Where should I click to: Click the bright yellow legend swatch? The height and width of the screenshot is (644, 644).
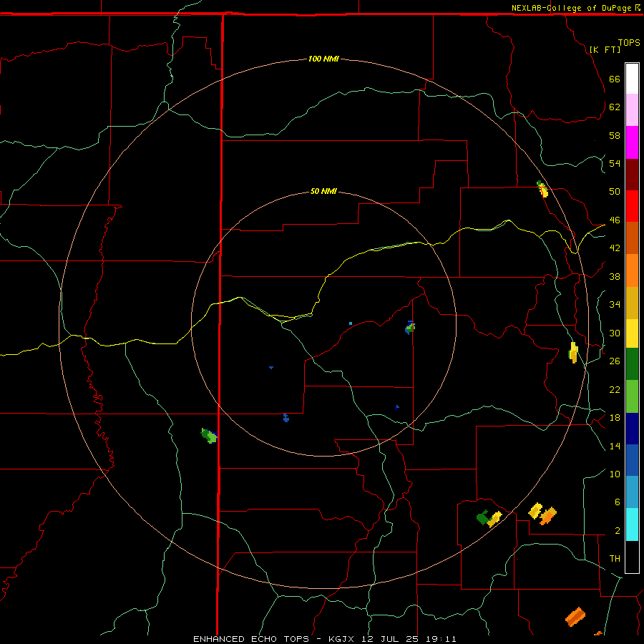[x=632, y=333]
